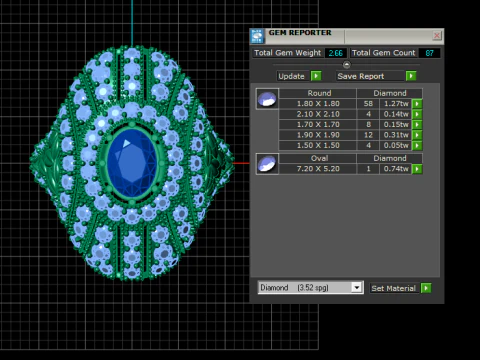480x360 pixels.
Task: Click the quantity cell showing 12
Action: pos(368,135)
